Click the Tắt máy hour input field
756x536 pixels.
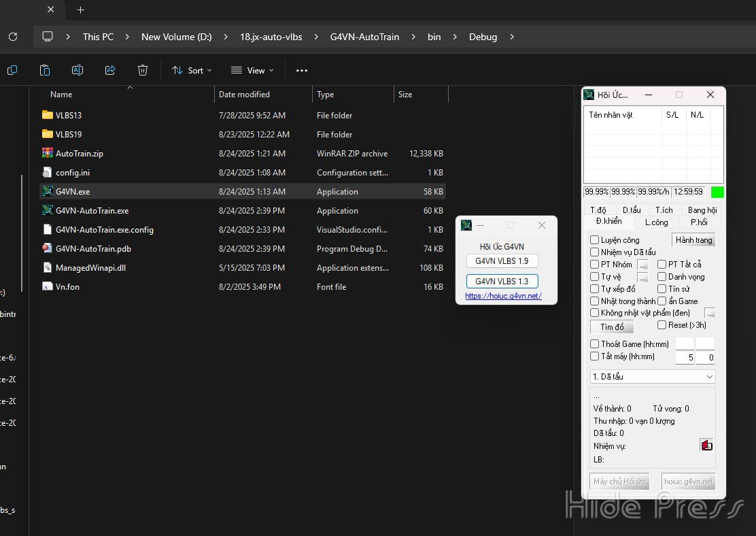[685, 357]
